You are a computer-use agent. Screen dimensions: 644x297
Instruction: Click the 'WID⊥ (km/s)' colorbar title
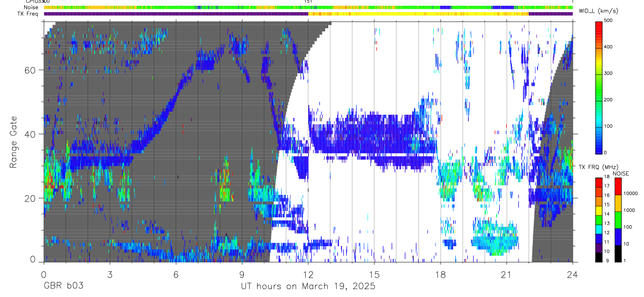click(x=598, y=11)
